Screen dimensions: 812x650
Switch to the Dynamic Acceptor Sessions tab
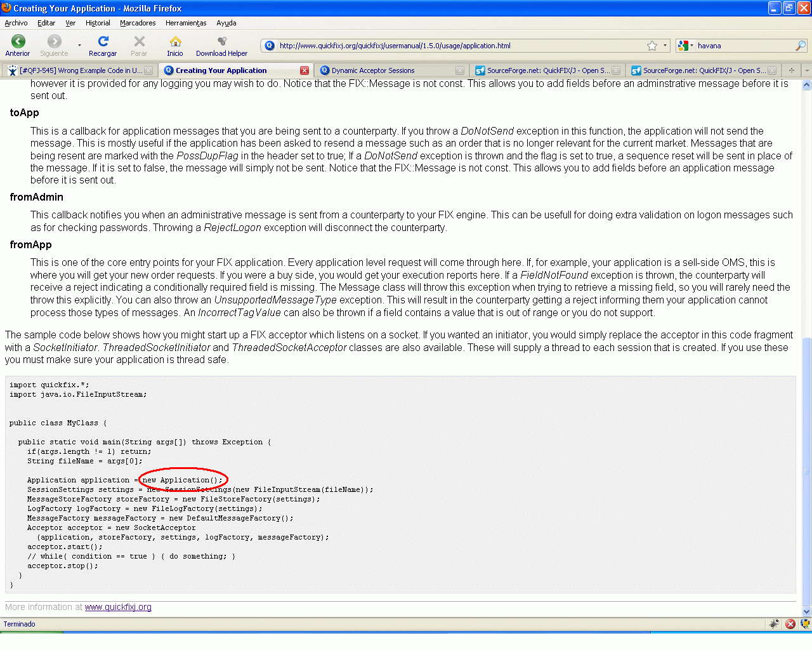(x=391, y=70)
